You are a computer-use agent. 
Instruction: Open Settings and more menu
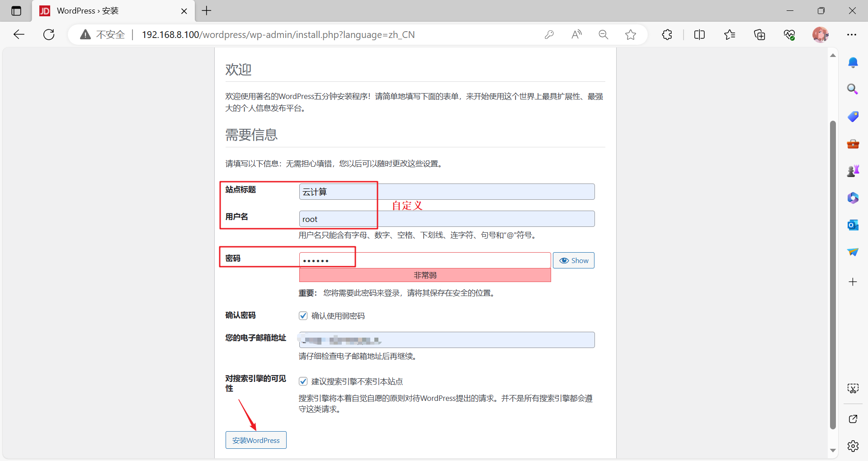click(x=852, y=34)
